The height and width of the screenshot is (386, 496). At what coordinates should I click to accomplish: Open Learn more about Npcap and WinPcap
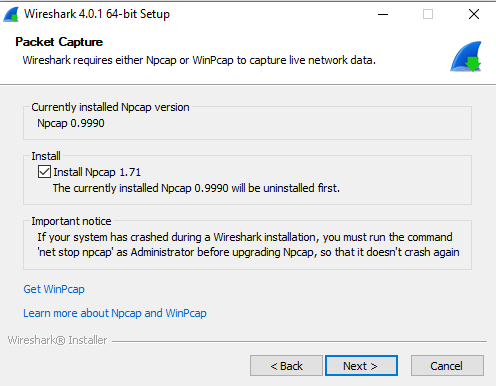pos(115,313)
